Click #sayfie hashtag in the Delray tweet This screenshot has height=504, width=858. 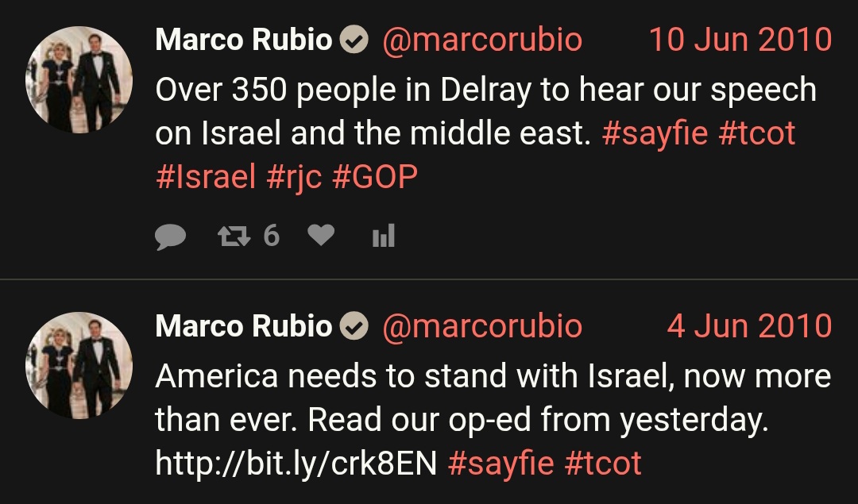pyautogui.click(x=655, y=133)
